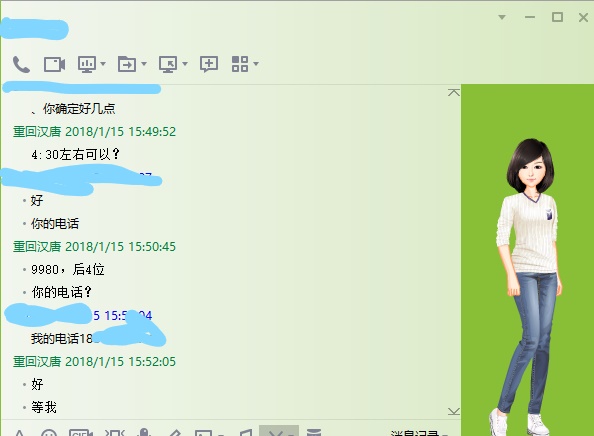Image resolution: width=594 pixels, height=436 pixels.
Task: Open the emoji face picker icon
Action: (x=49, y=433)
